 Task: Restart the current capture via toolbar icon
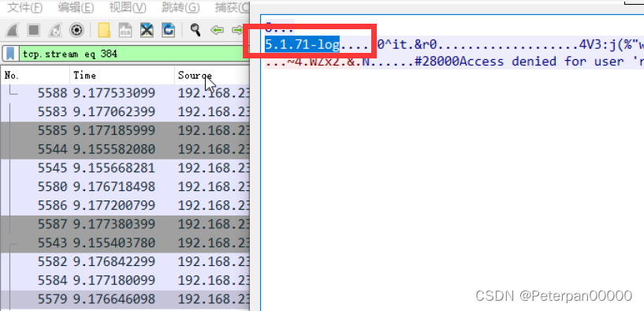click(54, 30)
